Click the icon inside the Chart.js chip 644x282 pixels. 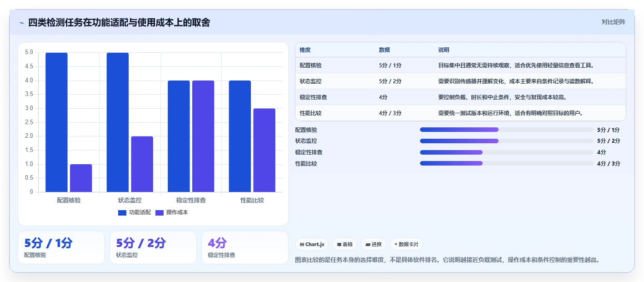point(302,245)
